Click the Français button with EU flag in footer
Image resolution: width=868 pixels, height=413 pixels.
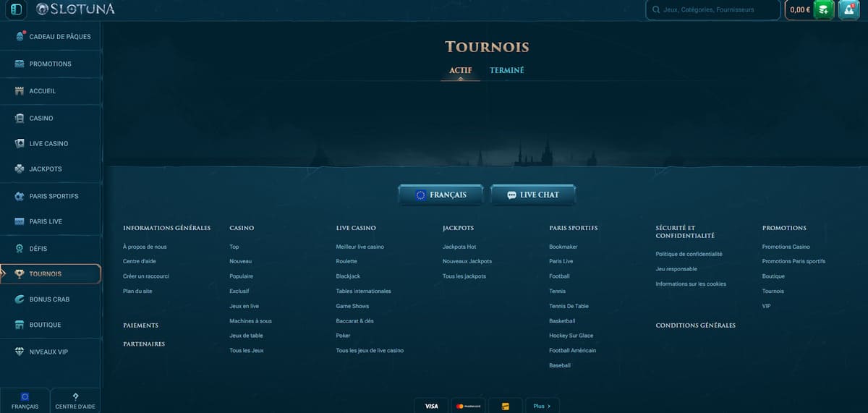click(441, 195)
